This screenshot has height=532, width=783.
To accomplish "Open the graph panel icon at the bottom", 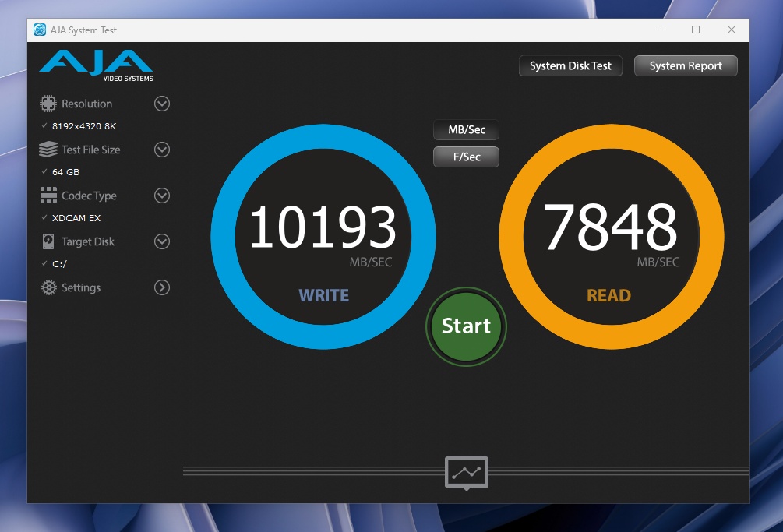I will click(x=467, y=473).
